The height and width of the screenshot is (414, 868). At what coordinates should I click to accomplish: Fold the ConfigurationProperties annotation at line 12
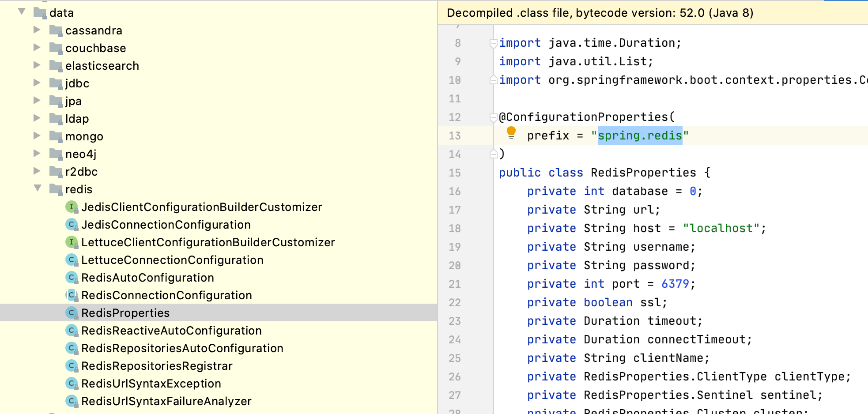(x=493, y=117)
